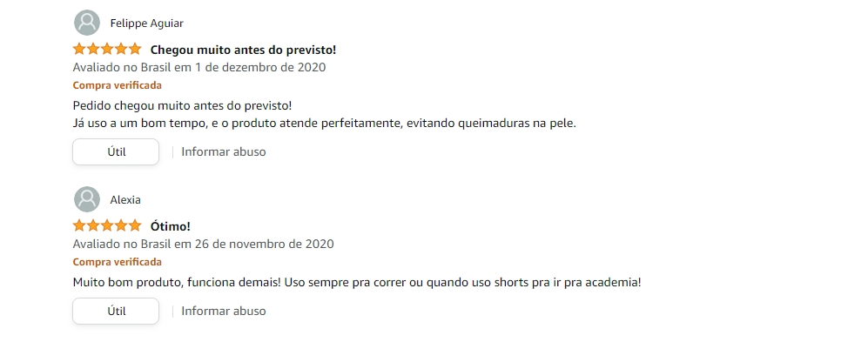The height and width of the screenshot is (342, 868).
Task: Click the review text mentioning 'queimaduras na pele'
Action: click(325, 124)
